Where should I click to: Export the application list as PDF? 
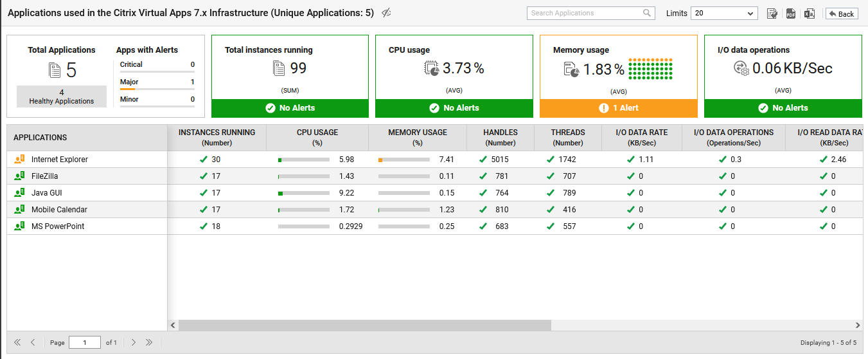[791, 14]
